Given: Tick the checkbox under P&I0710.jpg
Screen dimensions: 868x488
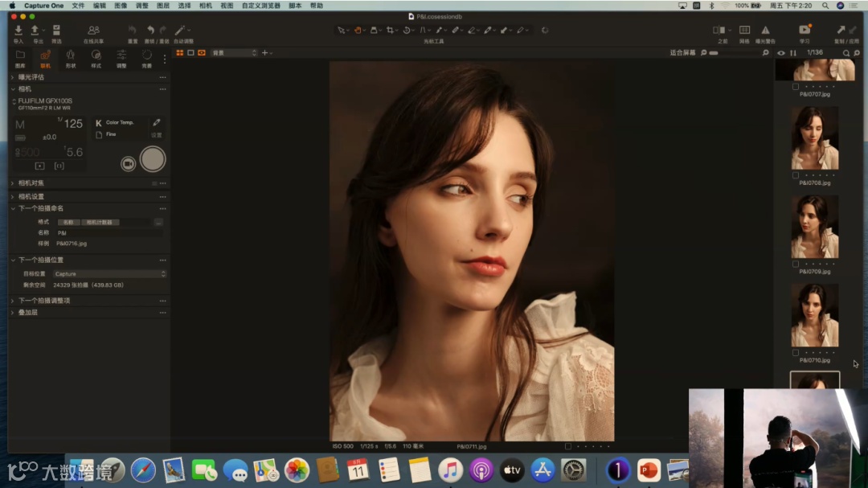Looking at the screenshot, I should 796,352.
